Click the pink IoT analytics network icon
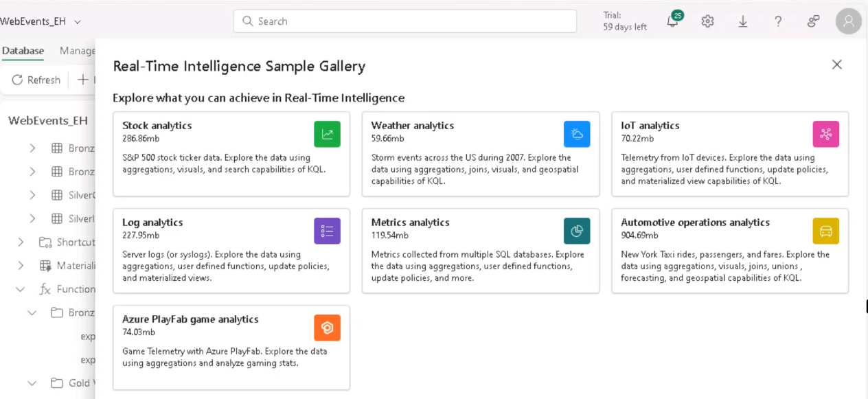 click(825, 134)
